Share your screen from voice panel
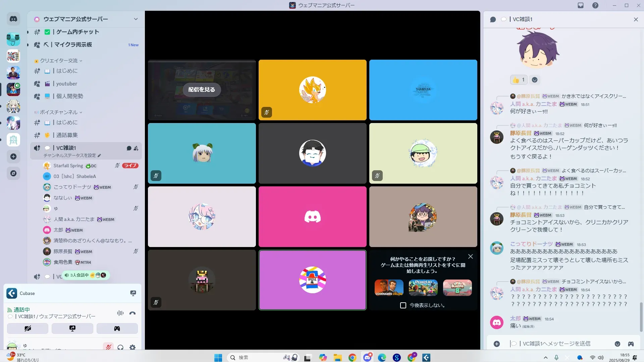 [72, 328]
